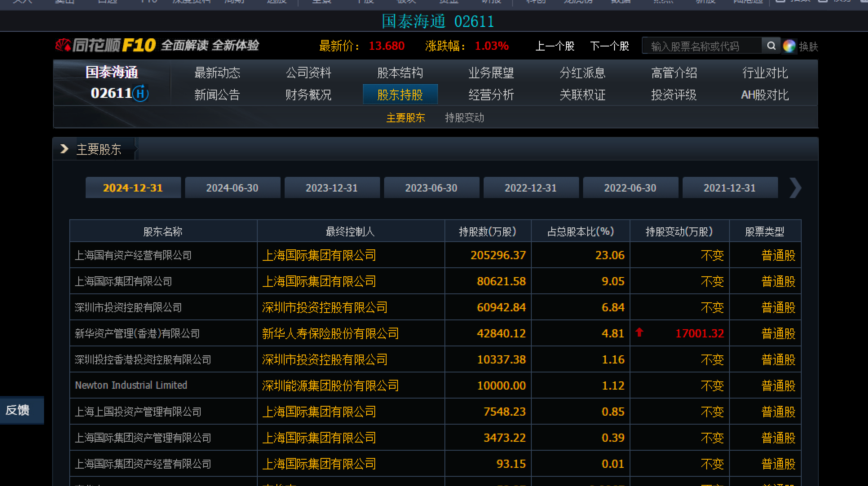Click the 股票类型 column header
The width and height of the screenshot is (868, 486).
tap(765, 231)
